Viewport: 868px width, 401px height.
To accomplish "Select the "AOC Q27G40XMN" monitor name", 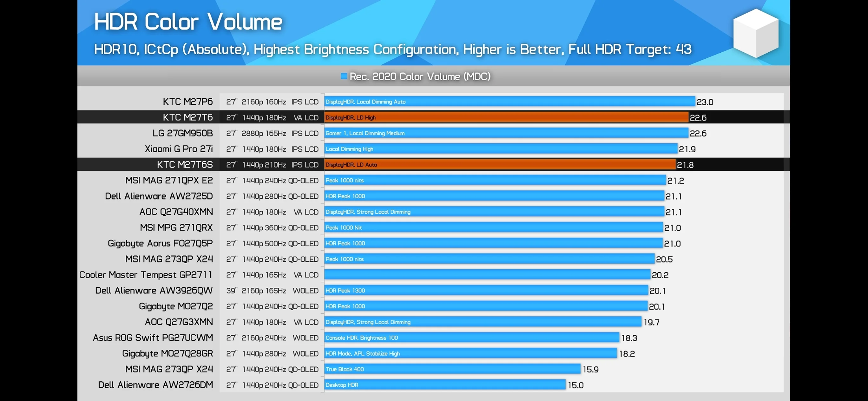I will (x=176, y=212).
